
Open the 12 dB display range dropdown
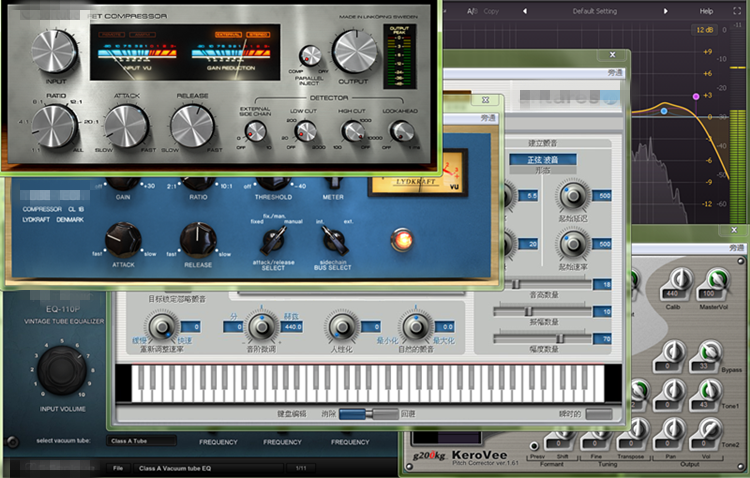705,30
